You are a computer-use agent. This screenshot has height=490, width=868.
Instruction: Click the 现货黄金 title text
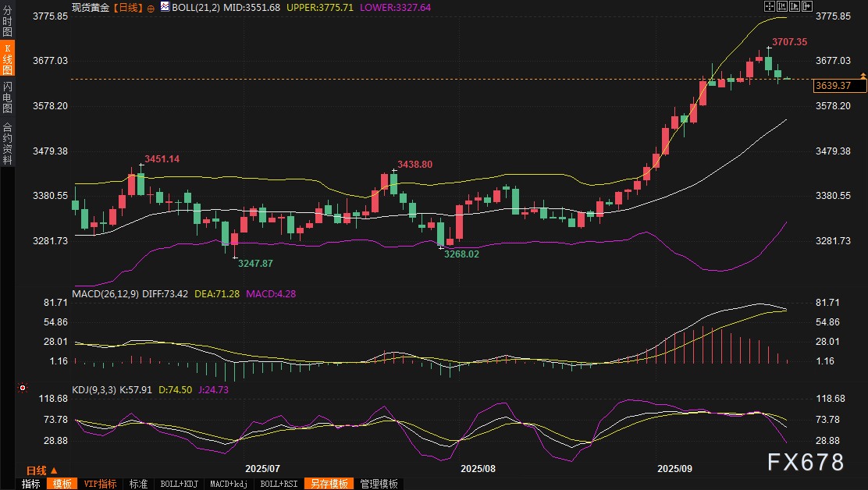91,8
